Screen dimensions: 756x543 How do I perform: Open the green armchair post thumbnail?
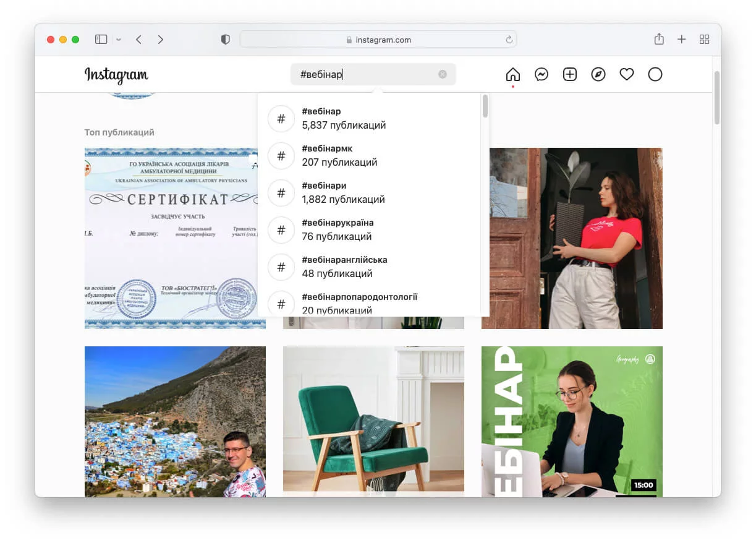click(x=373, y=421)
